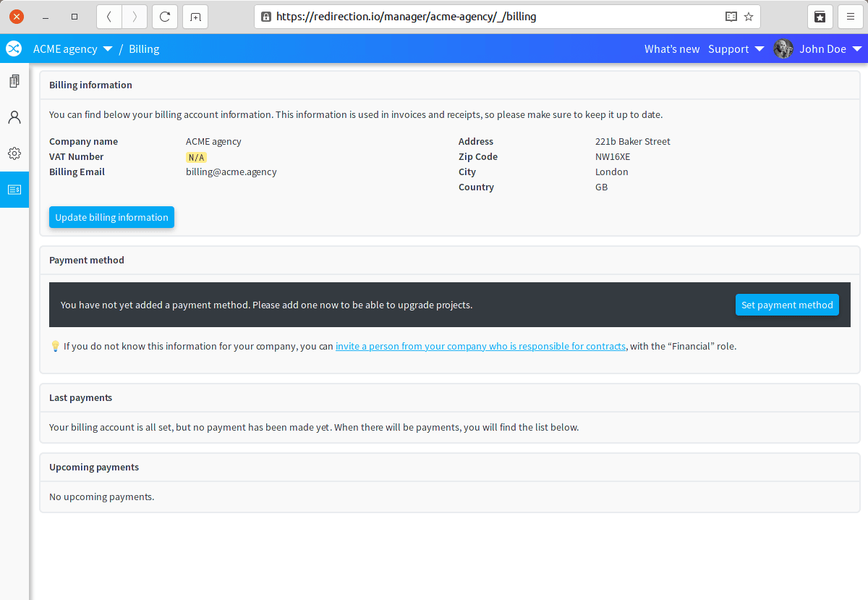Click the Update billing information button

click(111, 217)
